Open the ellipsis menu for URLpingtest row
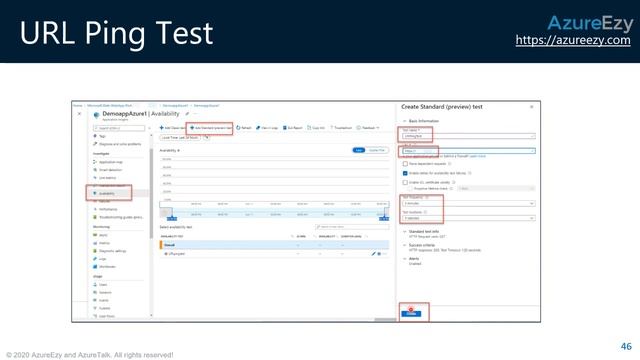This screenshot has width=640, height=360. (x=384, y=253)
